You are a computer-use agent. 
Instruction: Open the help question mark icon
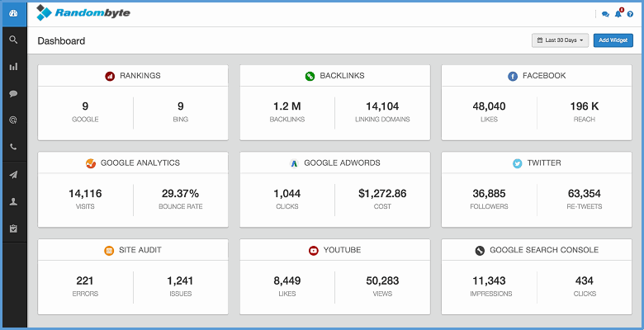631,14
